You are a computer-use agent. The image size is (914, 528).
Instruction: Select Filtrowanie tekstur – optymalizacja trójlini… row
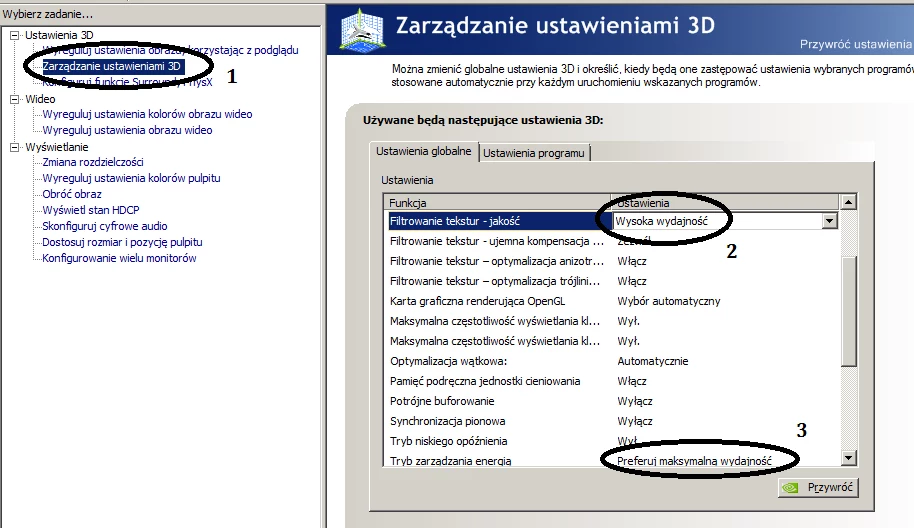[611, 281]
